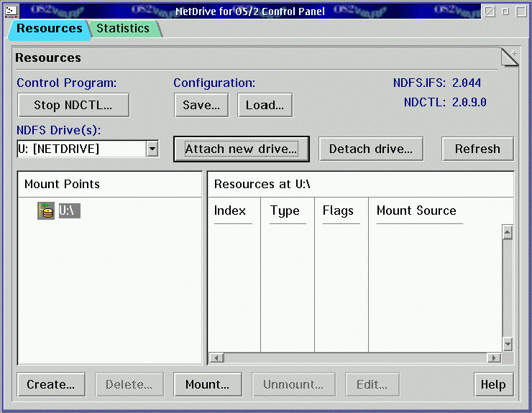Screen dimensions: 532x413
Task: Sort by the Index column header
Action: pyautogui.click(x=230, y=210)
